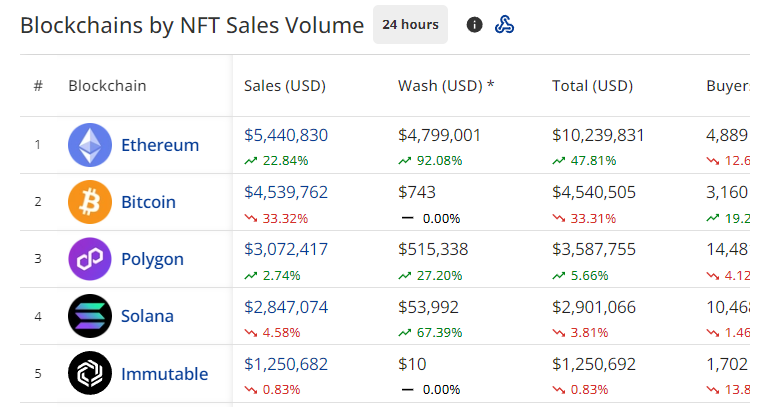Select Ethereum wash value $4,799,001
This screenshot has height=407, width=769.
(x=439, y=135)
